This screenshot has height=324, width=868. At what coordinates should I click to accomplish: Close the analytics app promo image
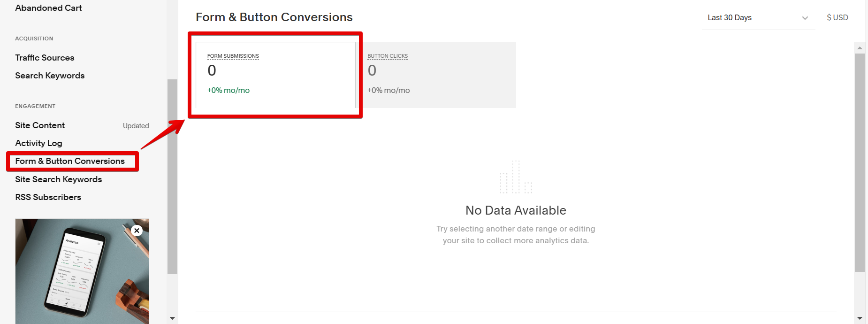(x=137, y=231)
